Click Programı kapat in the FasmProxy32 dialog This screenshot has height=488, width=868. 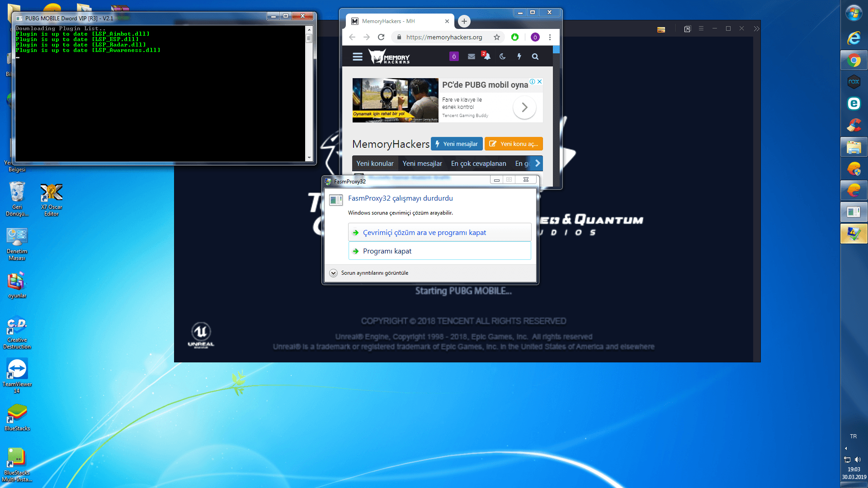[x=439, y=251]
